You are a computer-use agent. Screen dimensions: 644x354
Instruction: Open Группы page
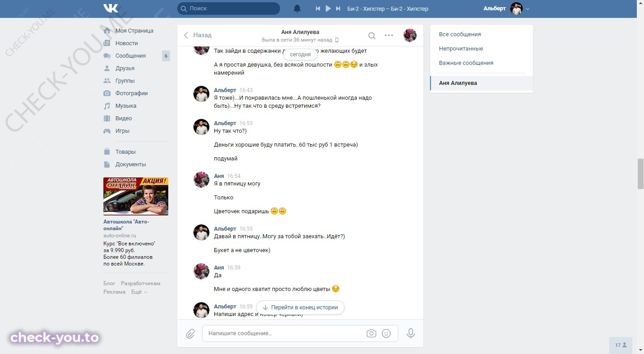[125, 81]
